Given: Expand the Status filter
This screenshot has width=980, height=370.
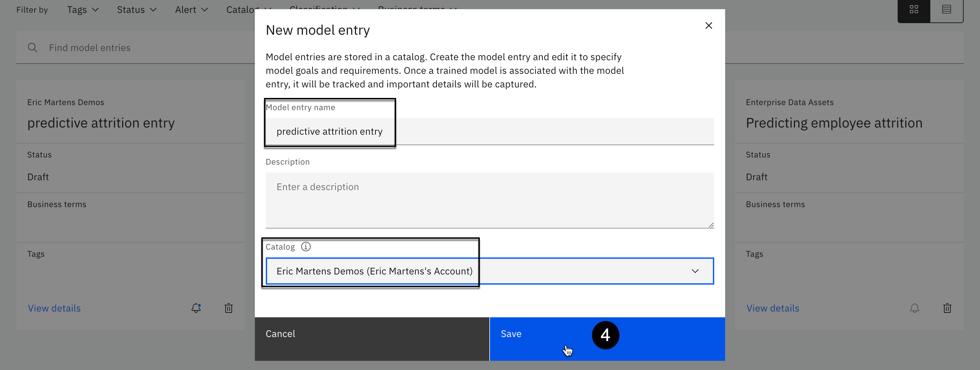Looking at the screenshot, I should point(136,10).
